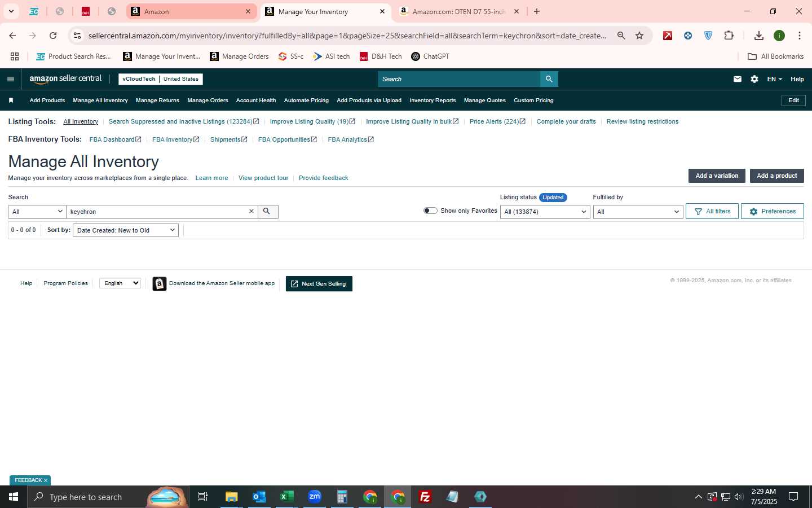
Task: Open Outlook from the taskbar
Action: (x=259, y=497)
